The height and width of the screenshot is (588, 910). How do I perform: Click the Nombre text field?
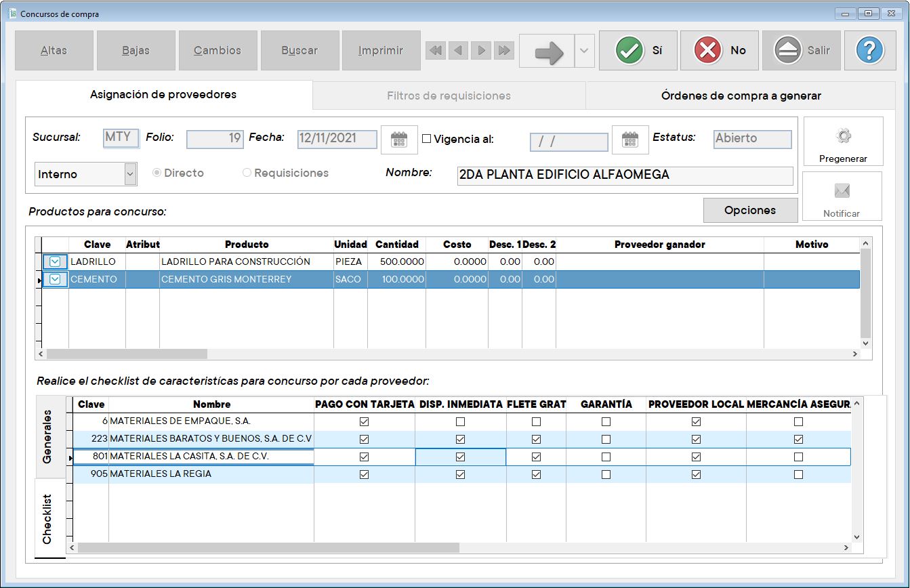tap(624, 175)
